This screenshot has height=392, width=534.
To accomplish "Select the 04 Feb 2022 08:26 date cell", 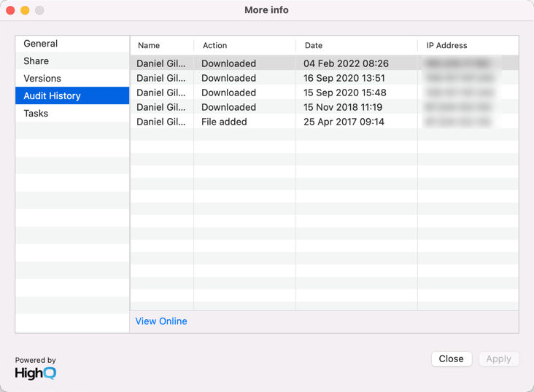I will click(346, 63).
